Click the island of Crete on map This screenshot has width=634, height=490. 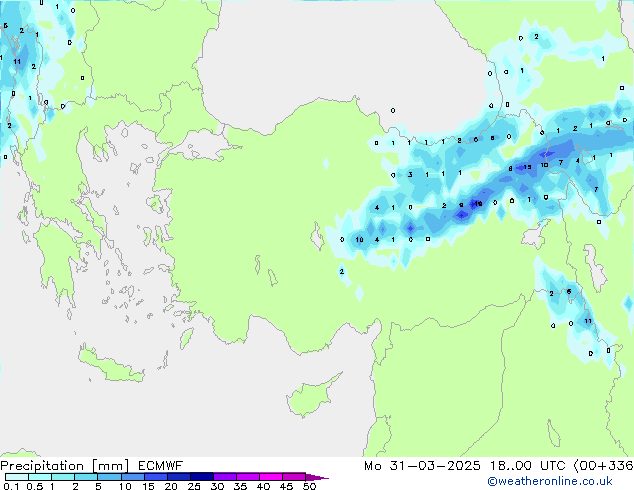[x=111, y=365]
